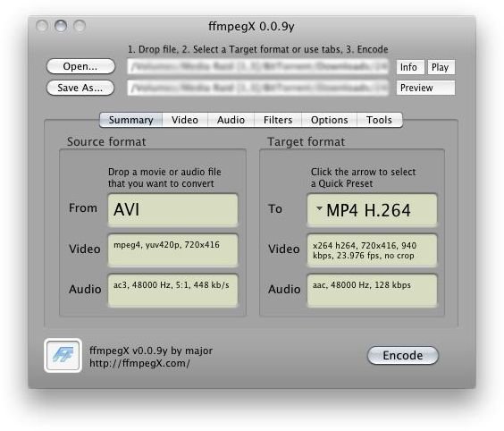The height and width of the screenshot is (431, 504).
Task: Click target video info x264 h264, 720x416
Action: [373, 250]
